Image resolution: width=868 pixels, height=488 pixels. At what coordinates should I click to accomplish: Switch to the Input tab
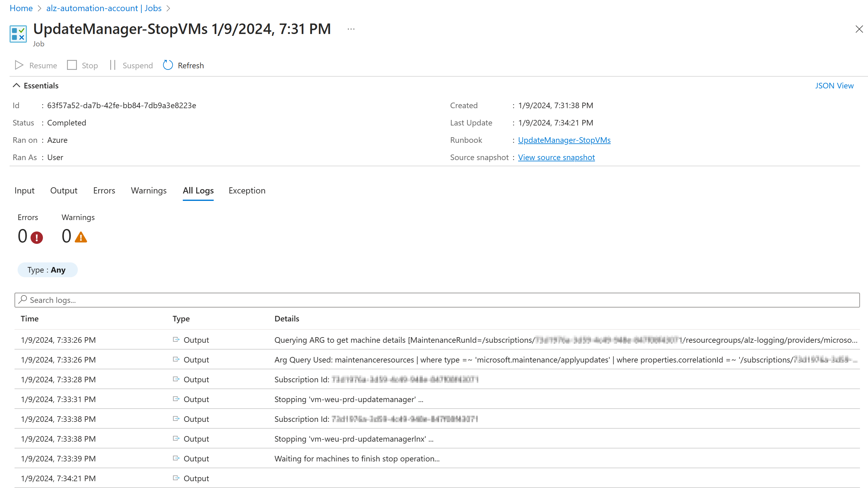(25, 191)
